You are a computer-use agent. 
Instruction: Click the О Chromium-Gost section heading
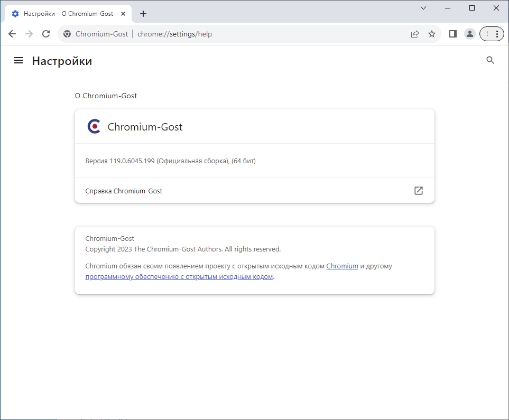[106, 96]
